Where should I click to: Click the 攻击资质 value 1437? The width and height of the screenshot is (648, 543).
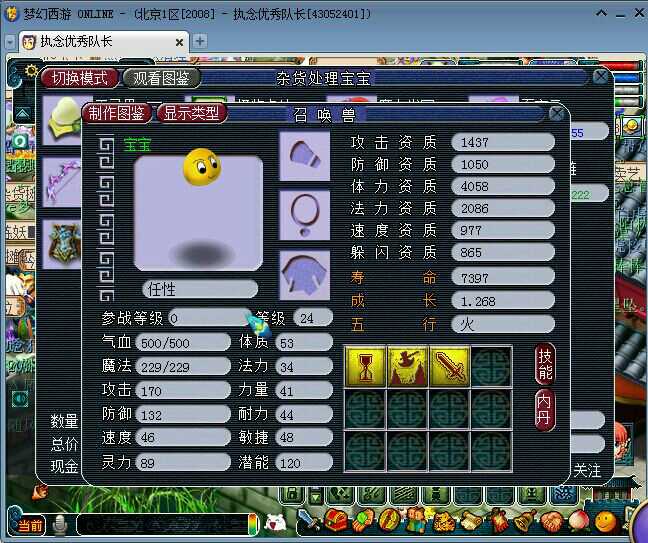[x=503, y=142]
